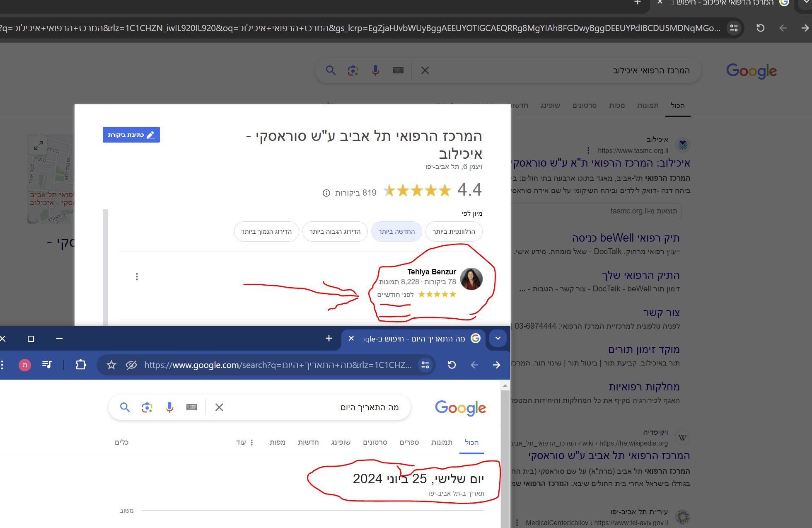
Task: Click the crossed-eye tracking icon in the front address bar
Action: coord(131,365)
